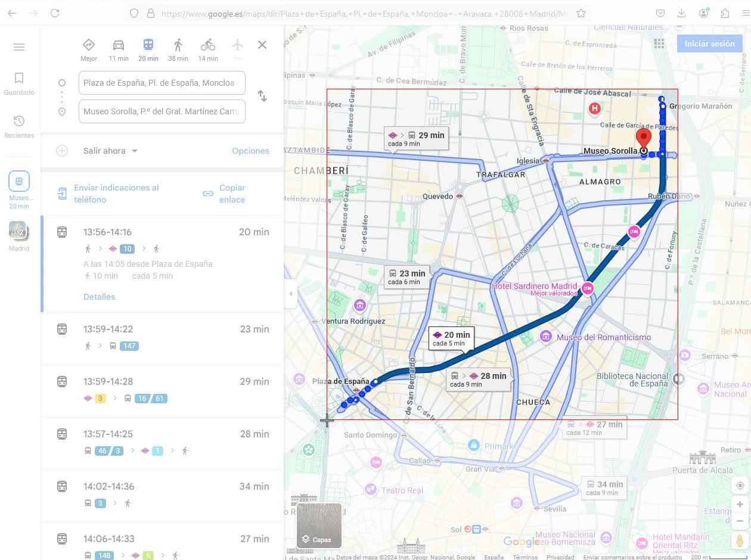Click the Primark shopping marker
Screen dimensions: 751x560
pos(473,445)
